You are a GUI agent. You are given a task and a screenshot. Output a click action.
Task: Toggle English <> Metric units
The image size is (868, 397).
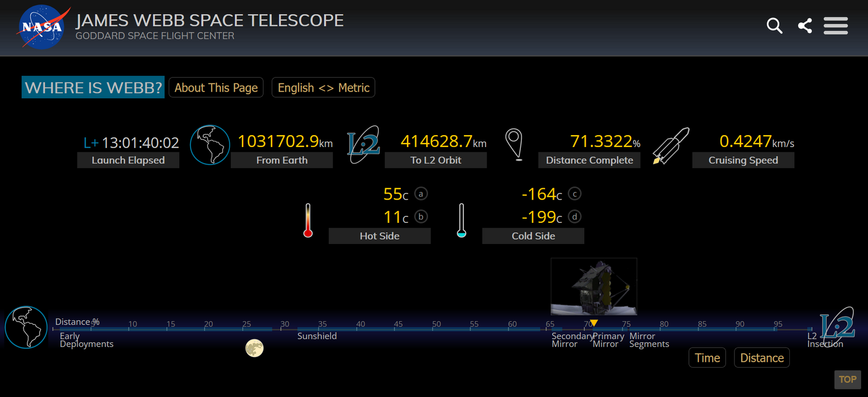323,88
